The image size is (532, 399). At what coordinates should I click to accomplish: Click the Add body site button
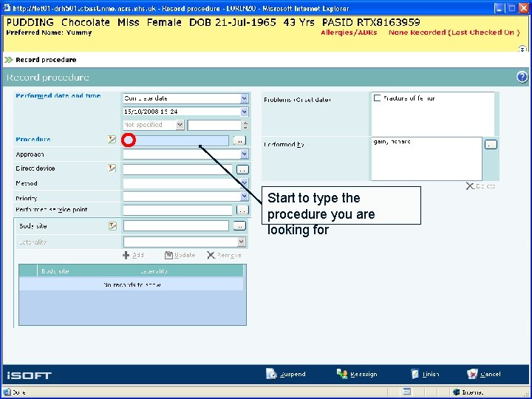133,255
